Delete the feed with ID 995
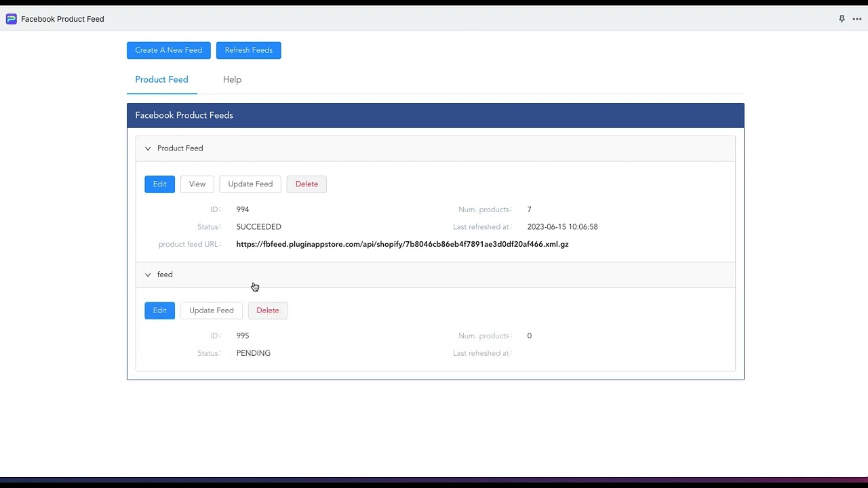The height and width of the screenshot is (488, 868). point(267,310)
